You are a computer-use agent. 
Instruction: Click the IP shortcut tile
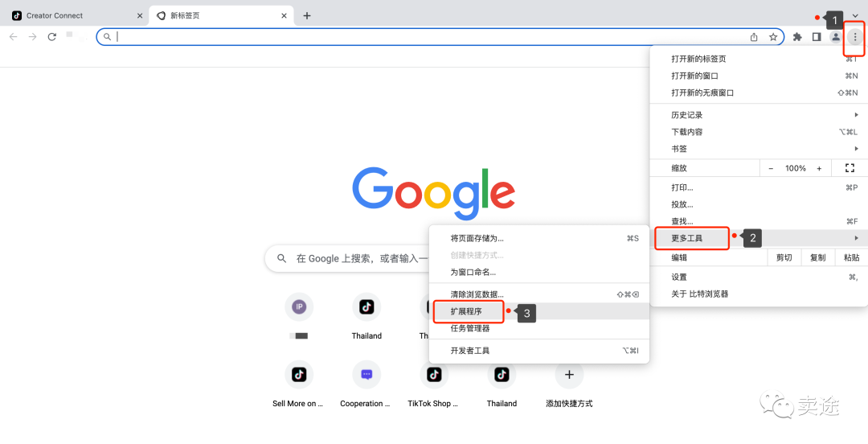click(299, 306)
